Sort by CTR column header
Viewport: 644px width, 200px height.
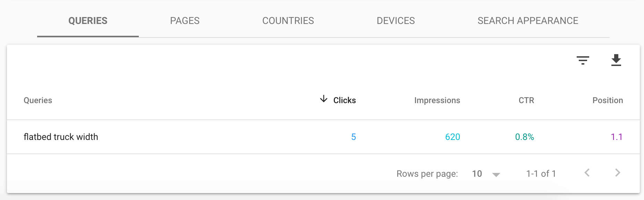(526, 100)
